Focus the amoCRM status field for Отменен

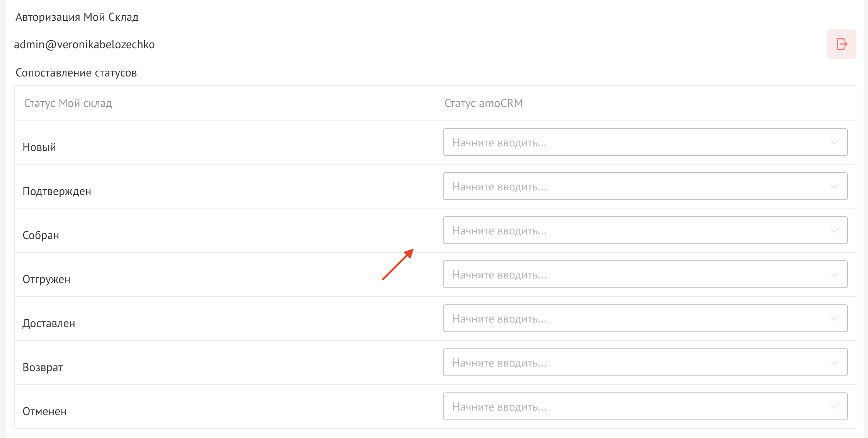pyautogui.click(x=634, y=407)
